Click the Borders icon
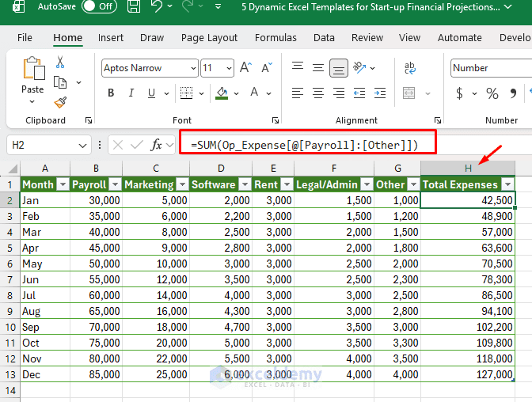Screen dimensions: 532x402 (186, 93)
